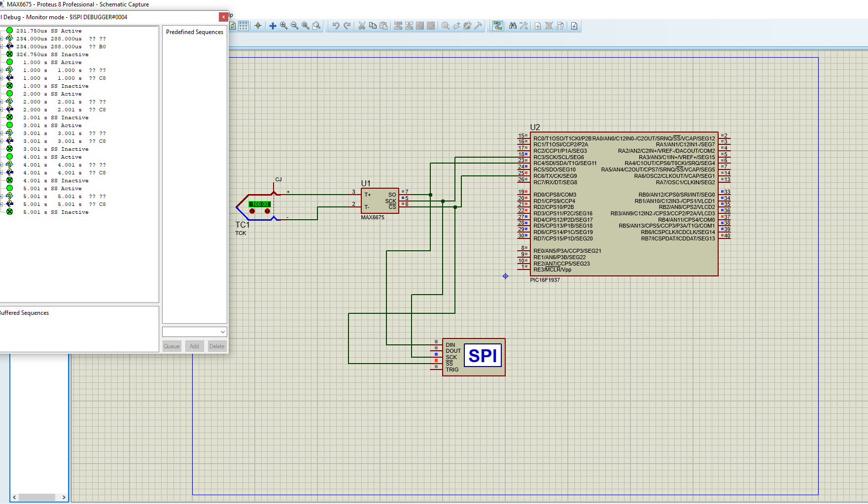Expand the 4.001 s ?? C8 row

coord(1,173)
